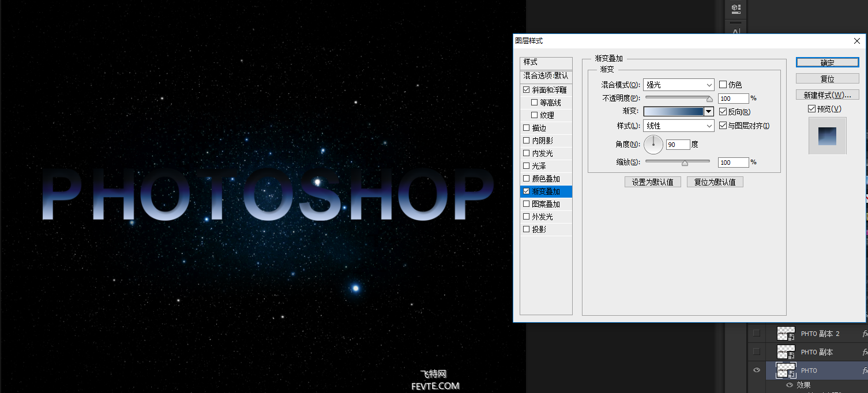Click the style preview thumbnail

pos(828,136)
